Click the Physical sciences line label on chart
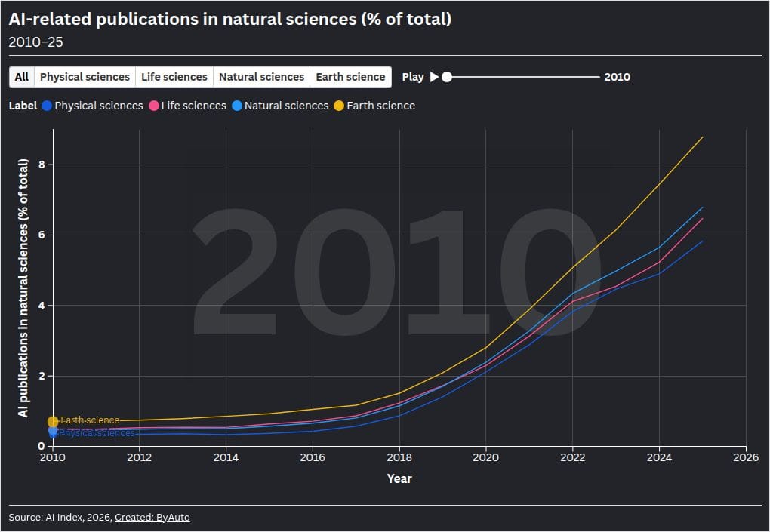 coord(97,433)
